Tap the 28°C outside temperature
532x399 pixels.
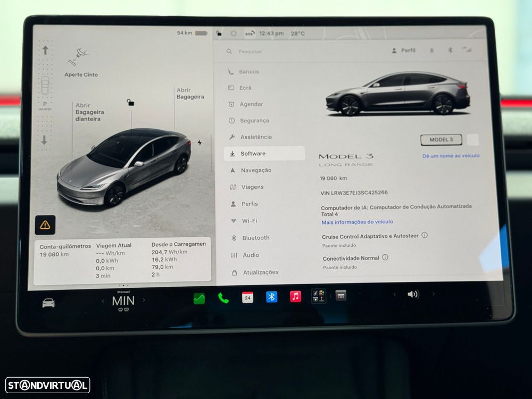297,33
